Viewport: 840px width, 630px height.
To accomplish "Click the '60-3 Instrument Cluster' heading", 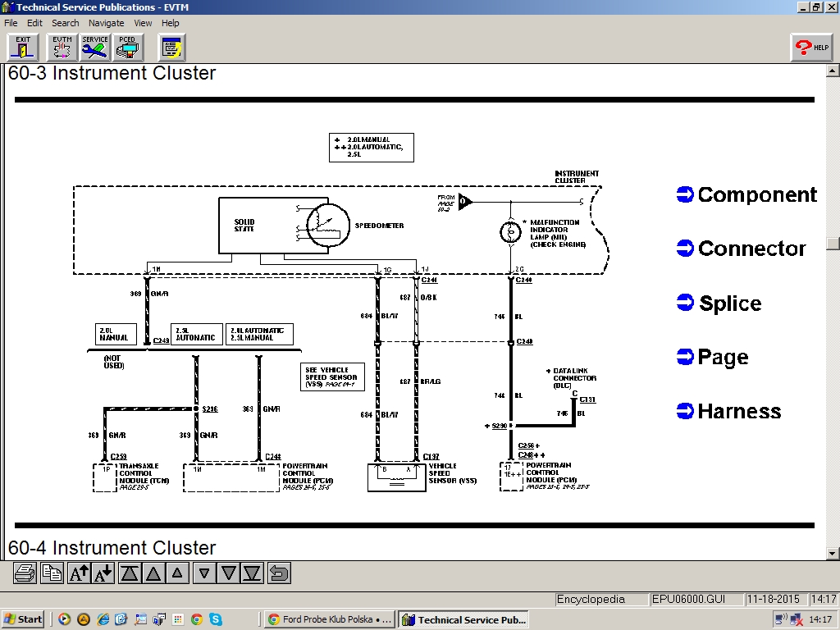I will tap(112, 73).
